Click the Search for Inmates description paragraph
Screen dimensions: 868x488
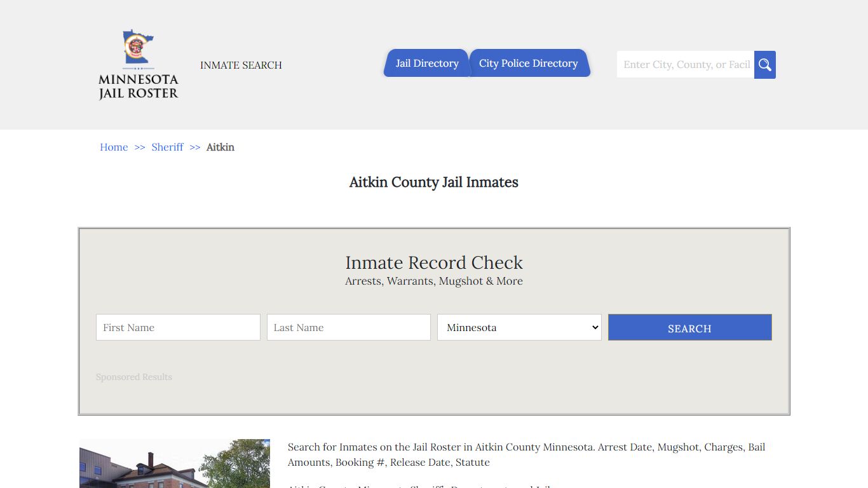[x=526, y=455]
